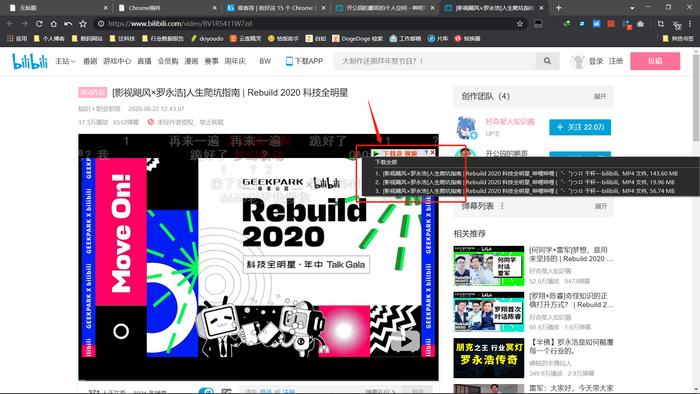Click 下载全部 in the download list
Image resolution: width=700 pixels, height=394 pixels.
click(386, 162)
